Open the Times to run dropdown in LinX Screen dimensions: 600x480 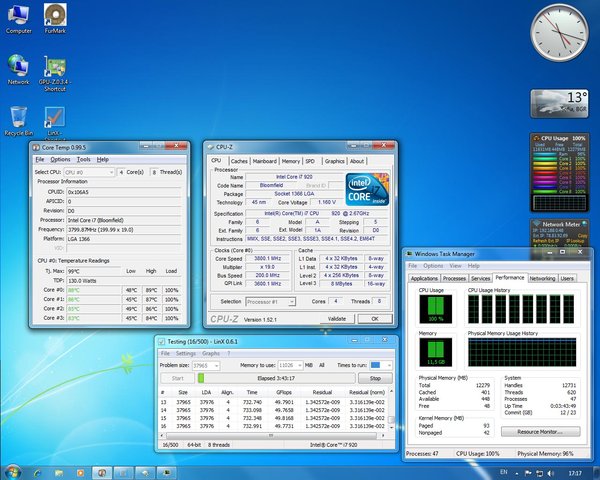[381, 365]
